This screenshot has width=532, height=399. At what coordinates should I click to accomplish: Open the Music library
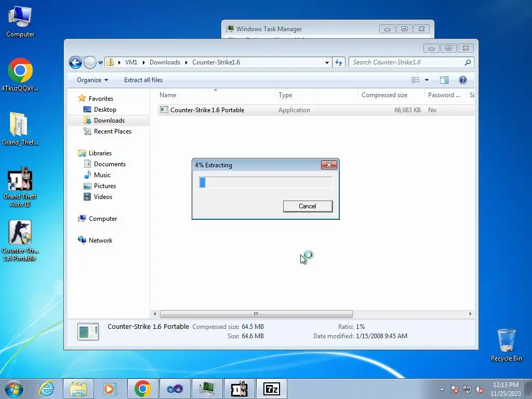(x=102, y=175)
